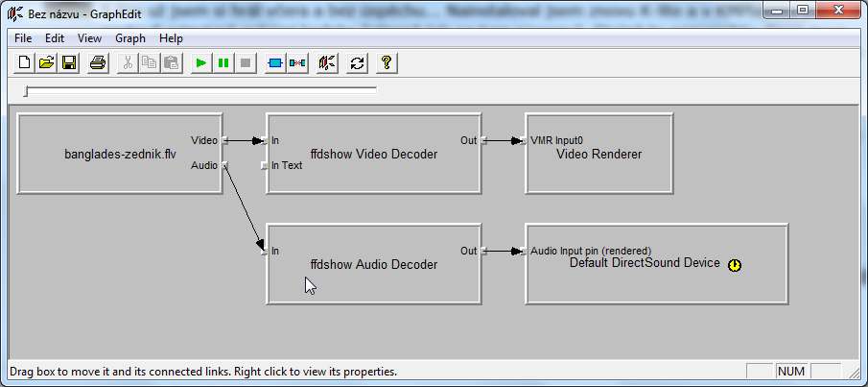Open the Edit menu

coord(55,38)
